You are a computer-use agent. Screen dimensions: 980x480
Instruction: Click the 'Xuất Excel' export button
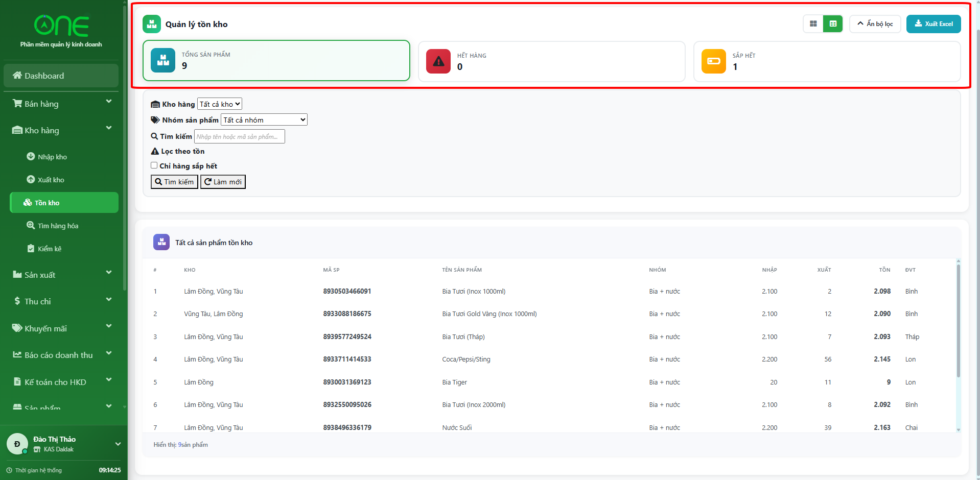pos(933,24)
